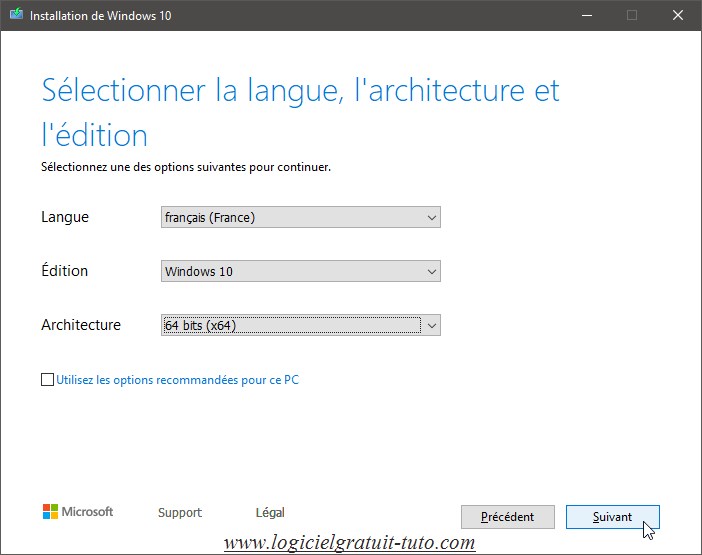Click the Architecture label

81,324
